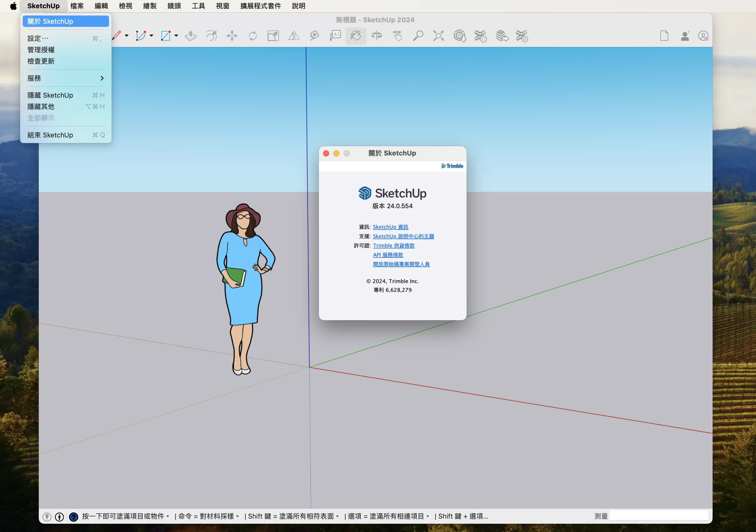Choose the Tape Measure tool
756x532 pixels.
pyautogui.click(x=315, y=35)
